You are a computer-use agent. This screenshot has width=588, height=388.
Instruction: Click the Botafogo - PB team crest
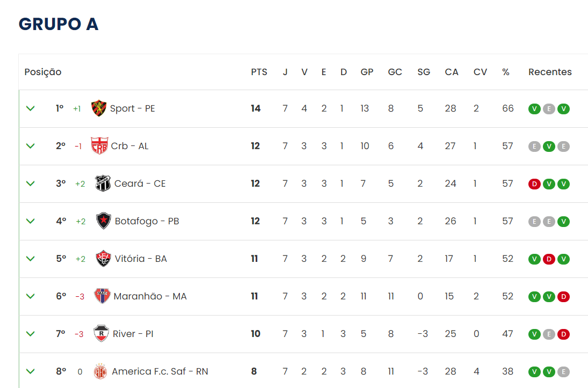coord(104,221)
